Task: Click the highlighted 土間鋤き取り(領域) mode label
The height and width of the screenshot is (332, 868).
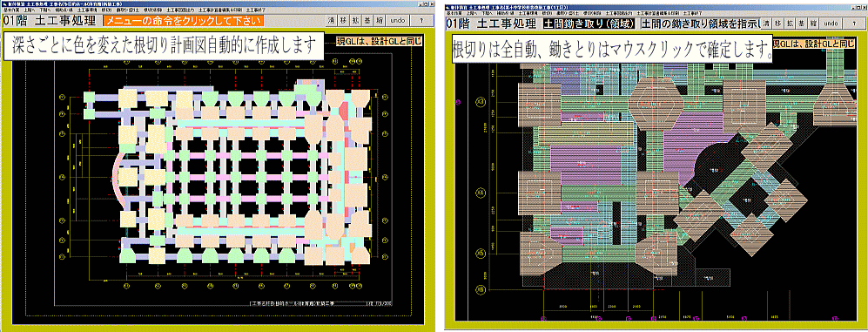Action: 589,24
